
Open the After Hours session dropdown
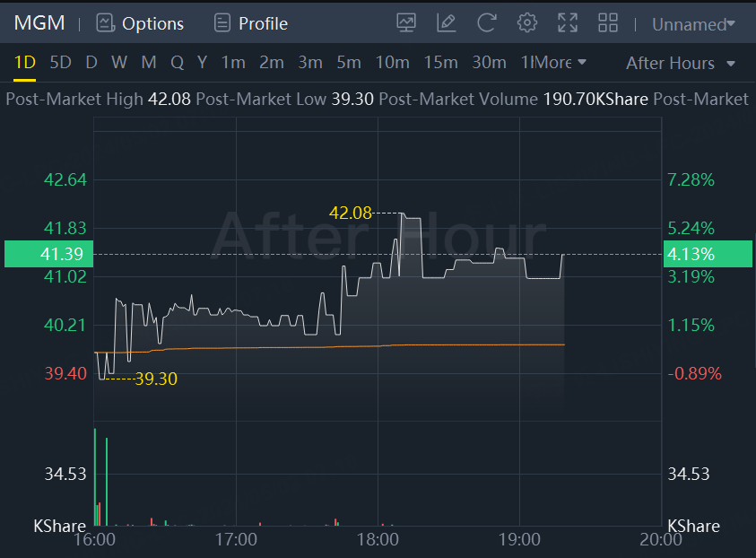[x=680, y=63]
